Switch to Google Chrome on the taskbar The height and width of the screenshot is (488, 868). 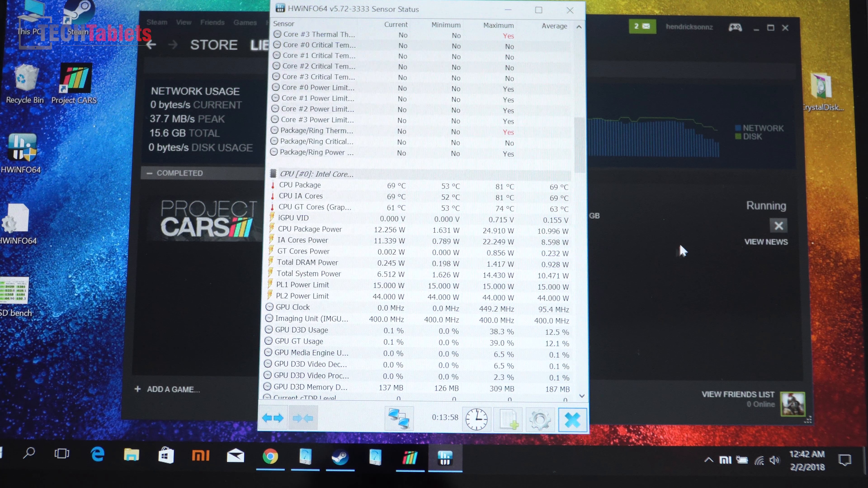(x=270, y=457)
